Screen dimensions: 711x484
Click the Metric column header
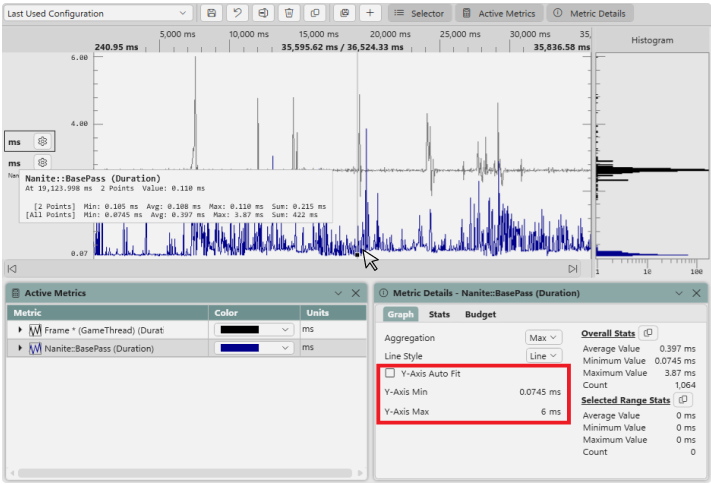tap(107, 313)
